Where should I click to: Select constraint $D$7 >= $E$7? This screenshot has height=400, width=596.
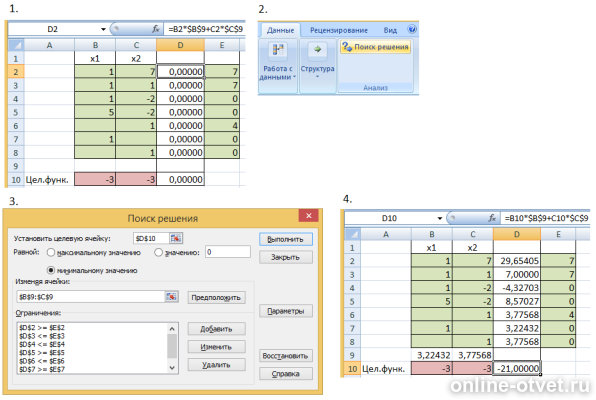pyautogui.click(x=42, y=369)
